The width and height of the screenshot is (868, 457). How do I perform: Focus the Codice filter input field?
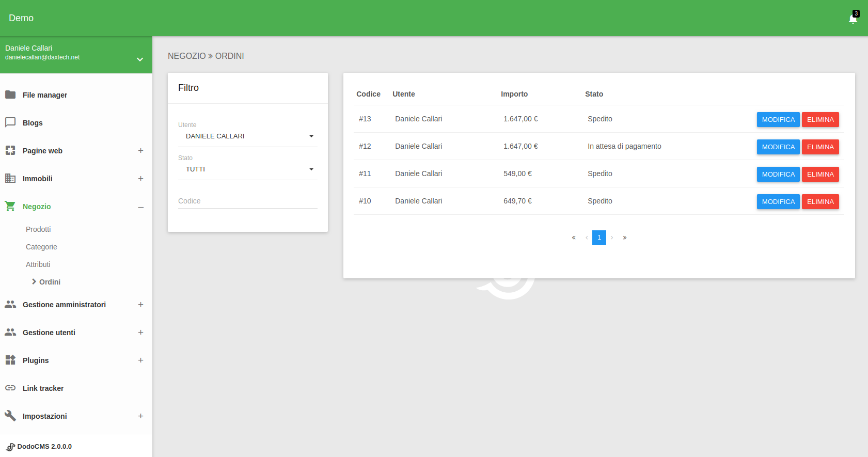click(248, 201)
